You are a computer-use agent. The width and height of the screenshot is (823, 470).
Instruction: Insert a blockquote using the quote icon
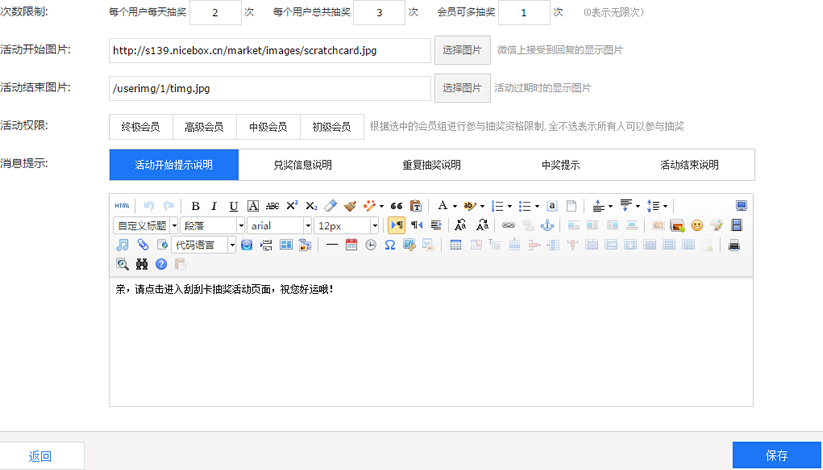(396, 206)
